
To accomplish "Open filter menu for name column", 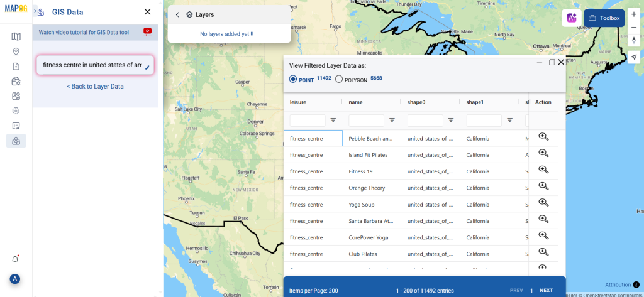I will coord(392,120).
